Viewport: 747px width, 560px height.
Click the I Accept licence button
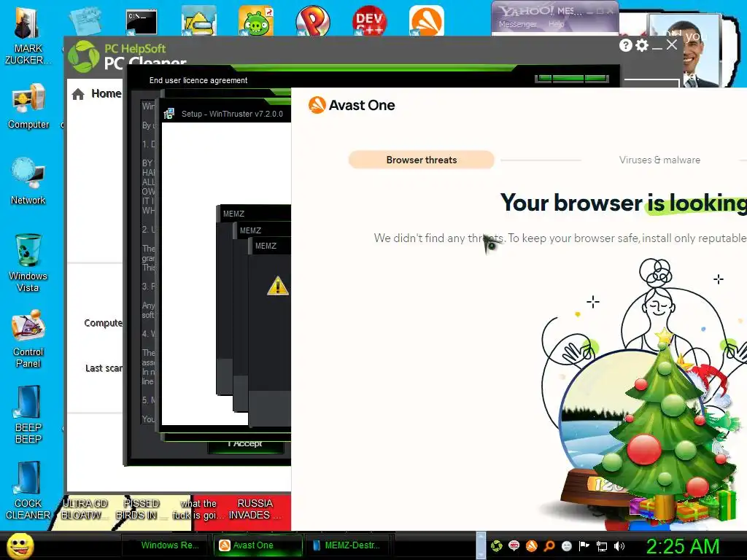245,444
